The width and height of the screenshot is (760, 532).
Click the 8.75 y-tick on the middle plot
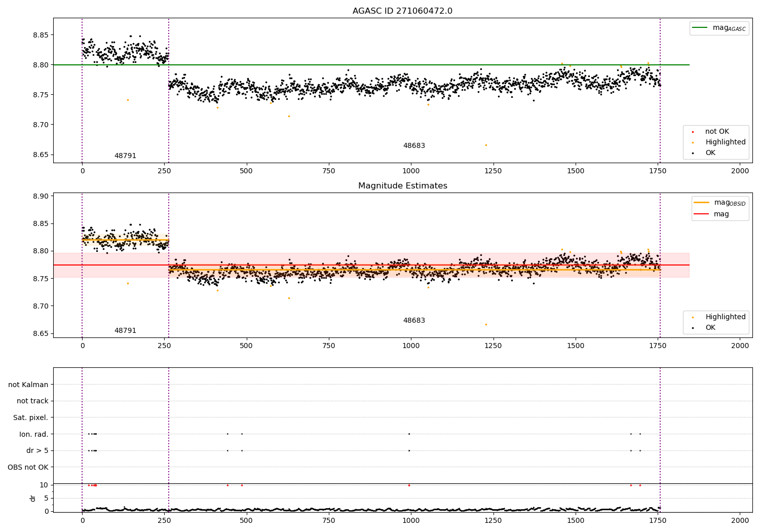click(x=41, y=279)
